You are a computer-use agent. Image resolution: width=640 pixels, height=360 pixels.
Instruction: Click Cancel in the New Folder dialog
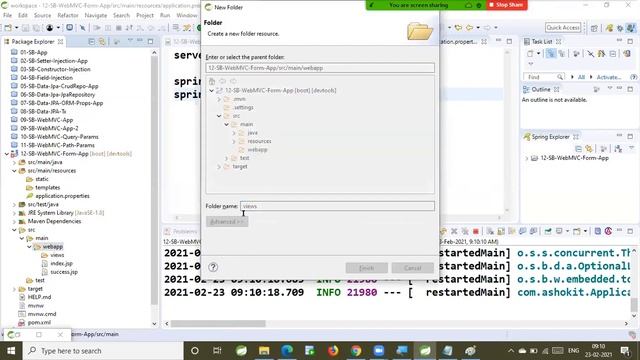click(413, 268)
